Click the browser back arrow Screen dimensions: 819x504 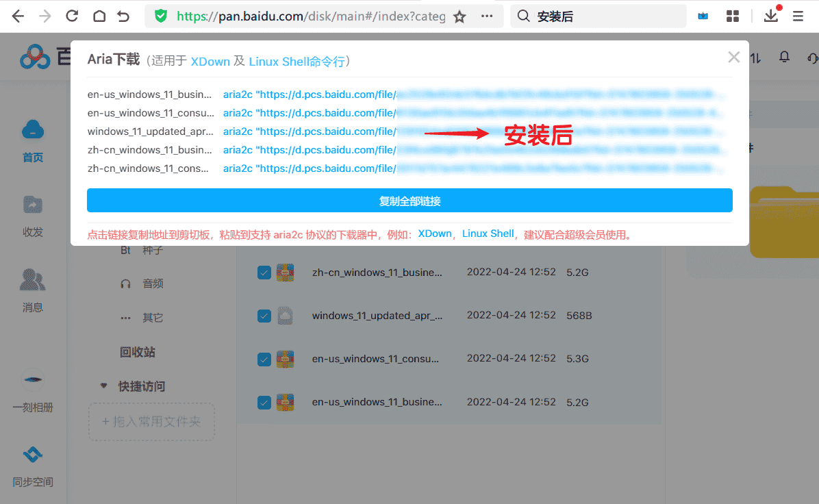[x=18, y=16]
